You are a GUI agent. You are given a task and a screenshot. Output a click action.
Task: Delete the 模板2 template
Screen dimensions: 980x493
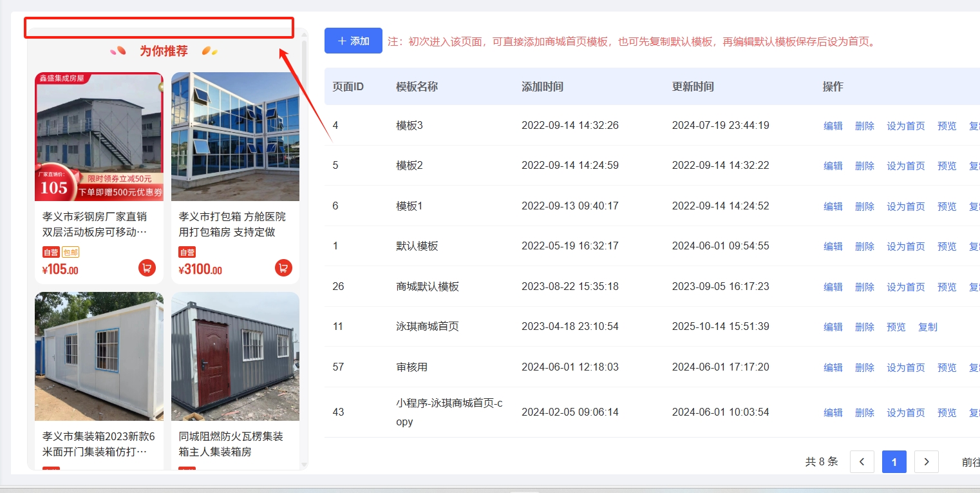(864, 166)
